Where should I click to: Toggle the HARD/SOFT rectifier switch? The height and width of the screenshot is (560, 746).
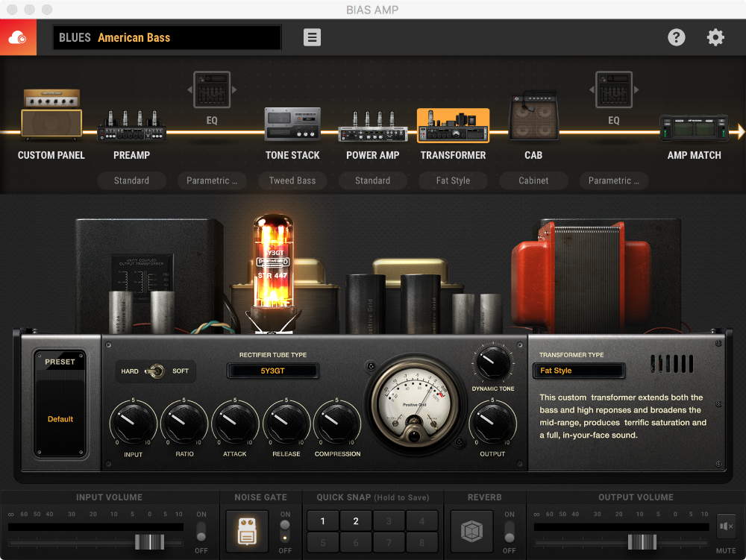(x=155, y=371)
